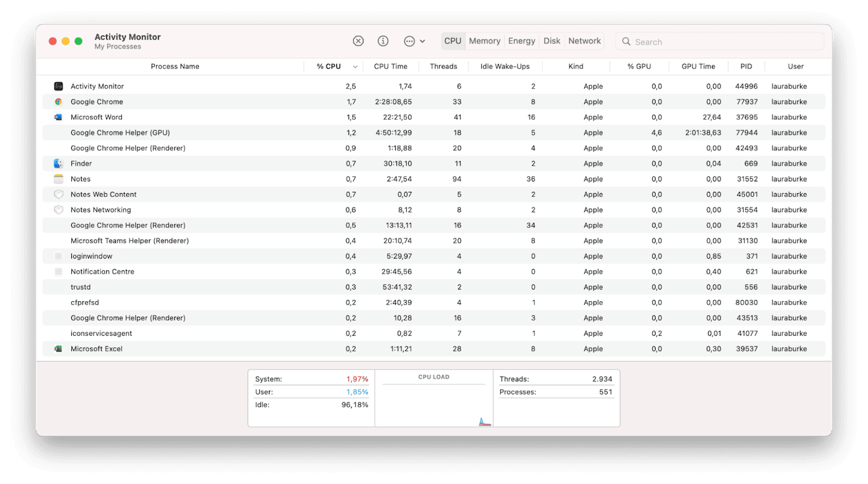Sort by CPU Time column header
The image size is (868, 484).
(x=391, y=66)
